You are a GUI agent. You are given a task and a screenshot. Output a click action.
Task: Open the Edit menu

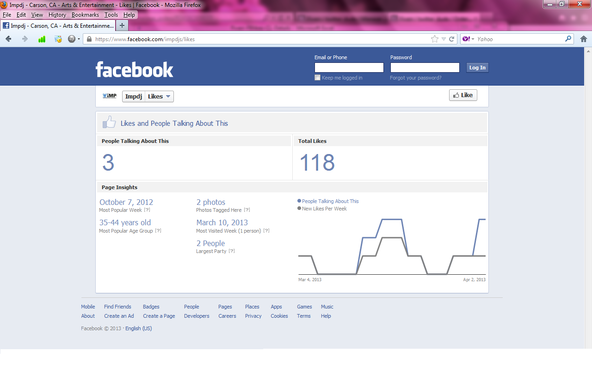point(21,15)
